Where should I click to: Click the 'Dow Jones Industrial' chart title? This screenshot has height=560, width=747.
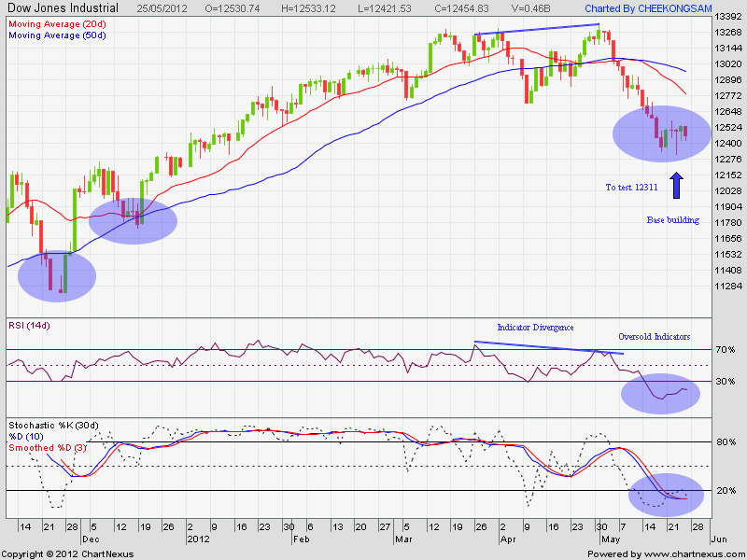[x=63, y=7]
